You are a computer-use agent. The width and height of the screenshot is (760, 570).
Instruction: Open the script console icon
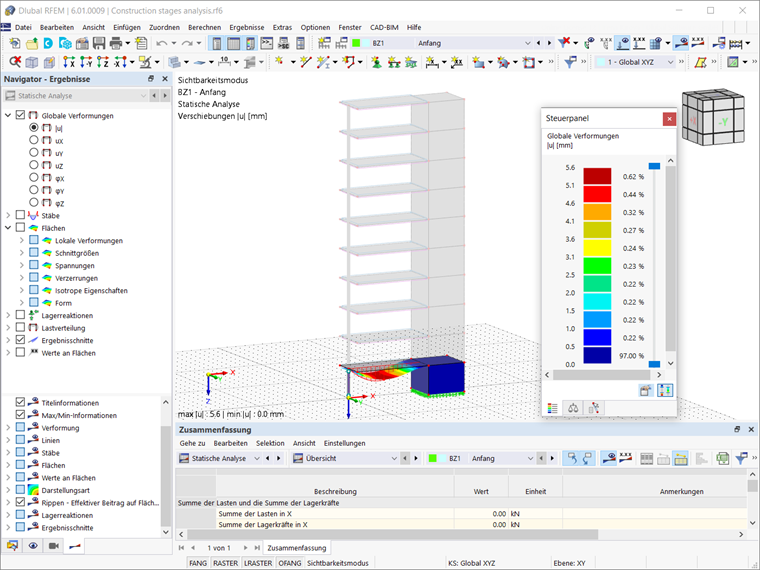267,43
